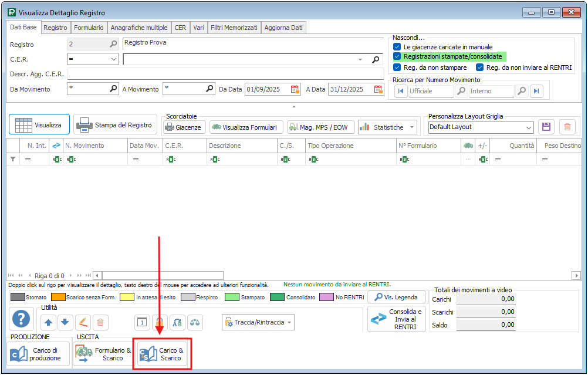
Task: Toggle 'Registrazioni stampate/consolidate' checkbox
Action: pyautogui.click(x=397, y=56)
